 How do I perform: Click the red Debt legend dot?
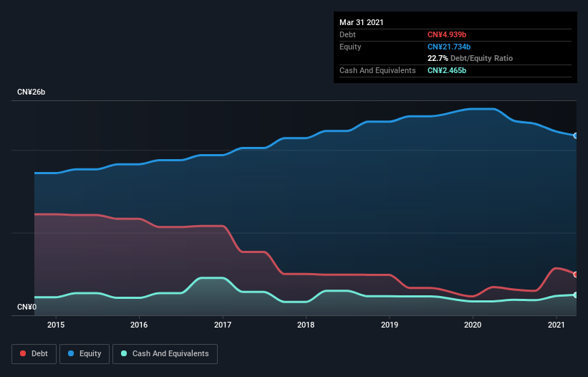click(x=23, y=353)
